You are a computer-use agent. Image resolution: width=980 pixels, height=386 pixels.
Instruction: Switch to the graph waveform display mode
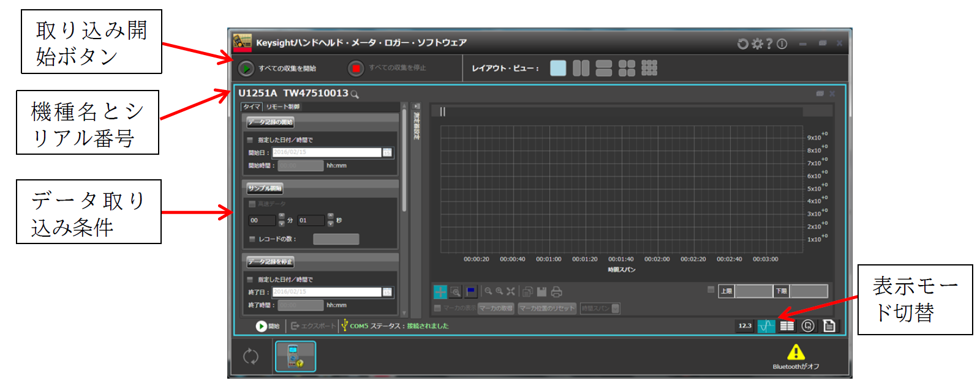coord(766,326)
